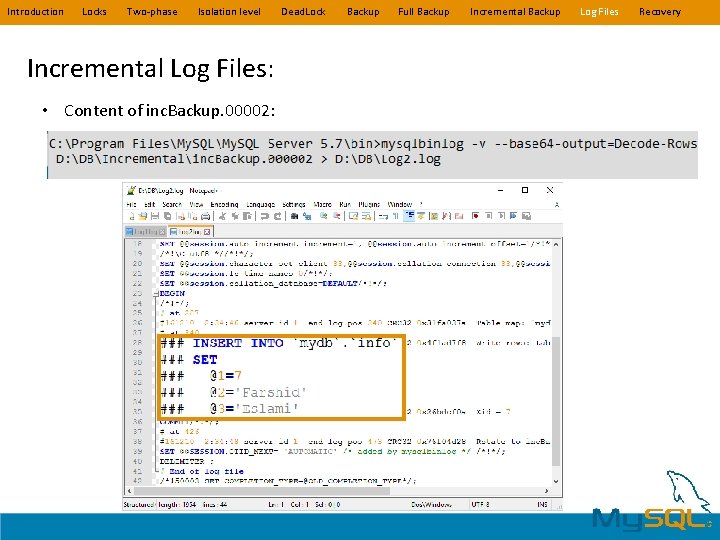The width and height of the screenshot is (720, 540).
Task: Toggle synchronized horizontal scrolling icon
Action: pyautogui.click(x=366, y=216)
